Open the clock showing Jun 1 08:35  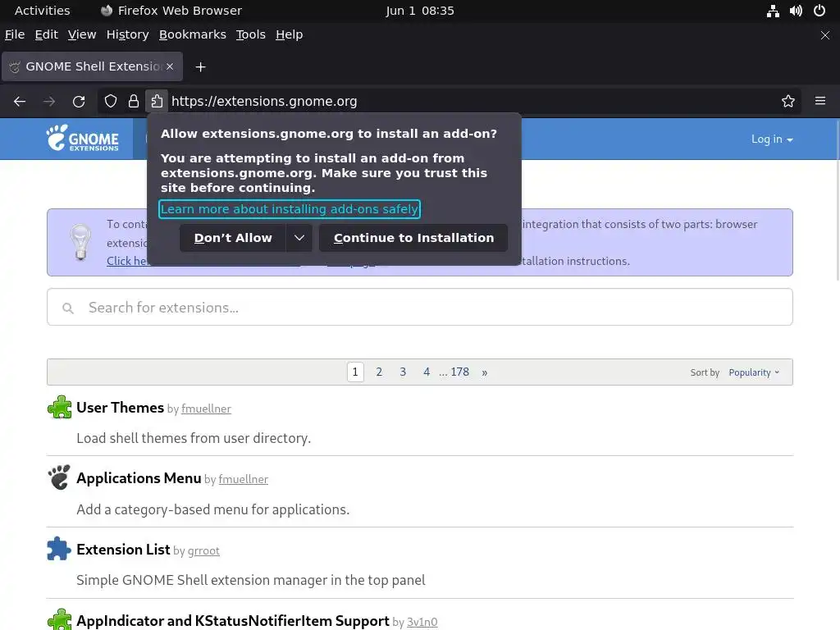click(420, 11)
